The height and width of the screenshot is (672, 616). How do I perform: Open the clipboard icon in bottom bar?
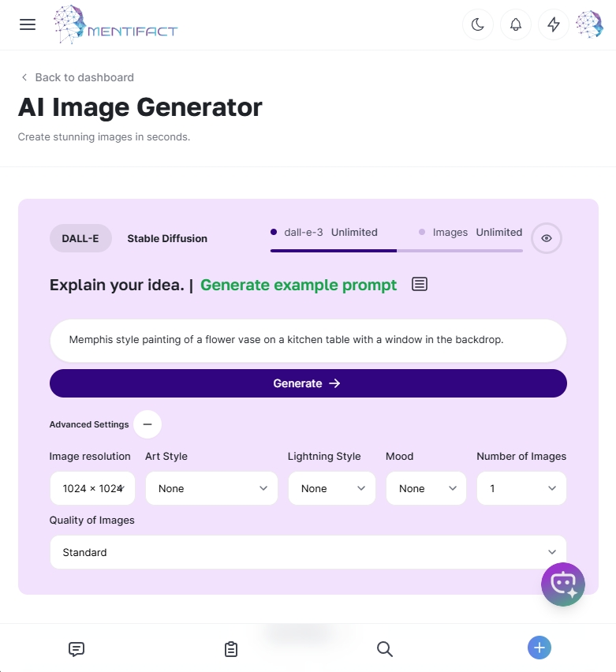click(x=231, y=649)
